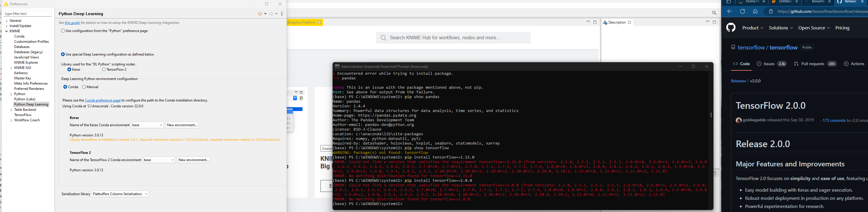Viewport: 868px width, 212px height.
Task: Open GitHub Product menu
Action: click(753, 28)
